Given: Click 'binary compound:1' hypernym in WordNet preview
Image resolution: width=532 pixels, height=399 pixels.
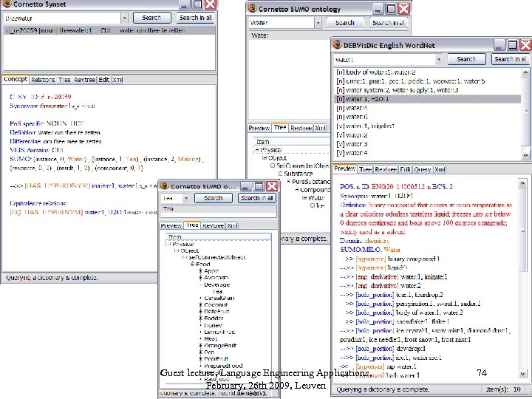Looking at the screenshot, I should (414, 259).
